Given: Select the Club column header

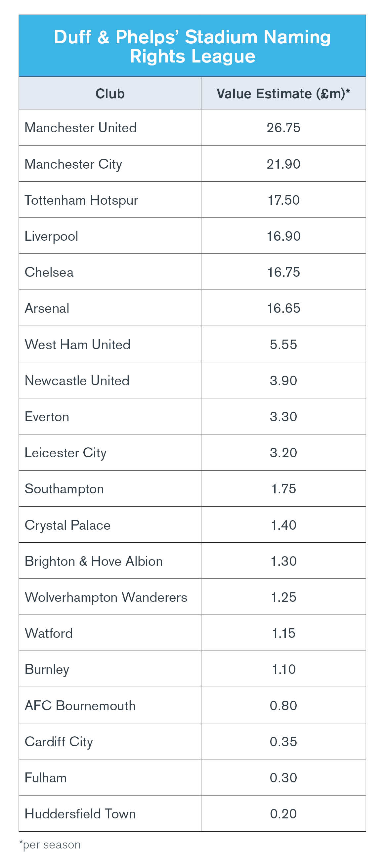Looking at the screenshot, I should (x=110, y=93).
